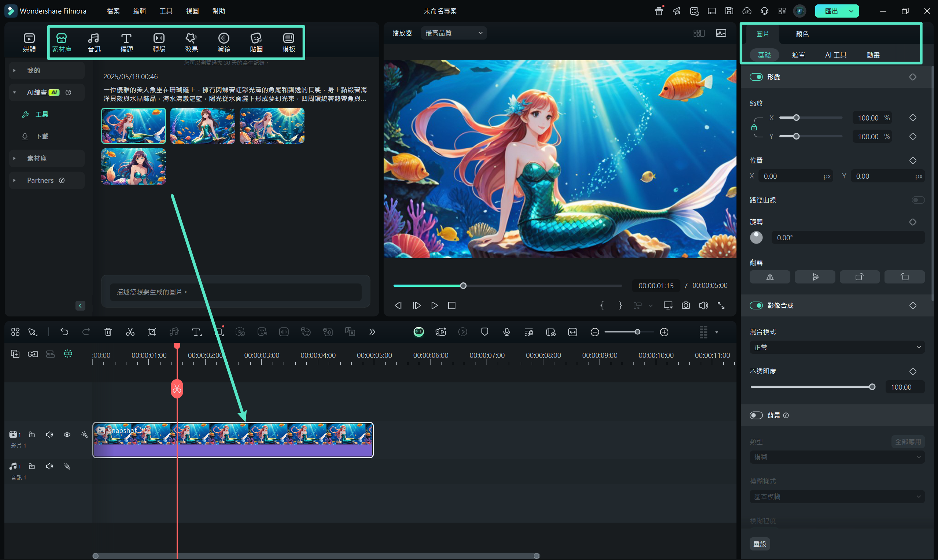938x560 pixels.
Task: Toggle preview fullscreen icon
Action: point(721,305)
